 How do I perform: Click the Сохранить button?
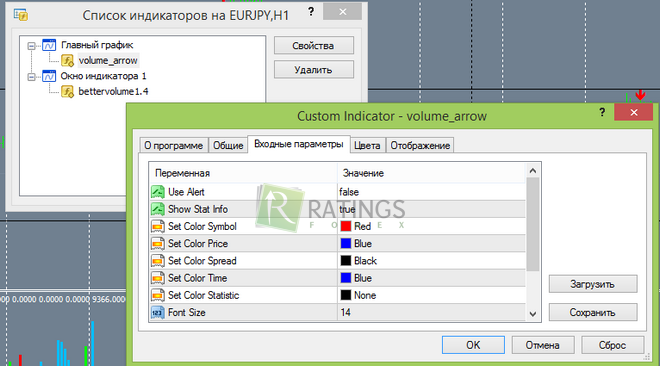pyautogui.click(x=593, y=313)
